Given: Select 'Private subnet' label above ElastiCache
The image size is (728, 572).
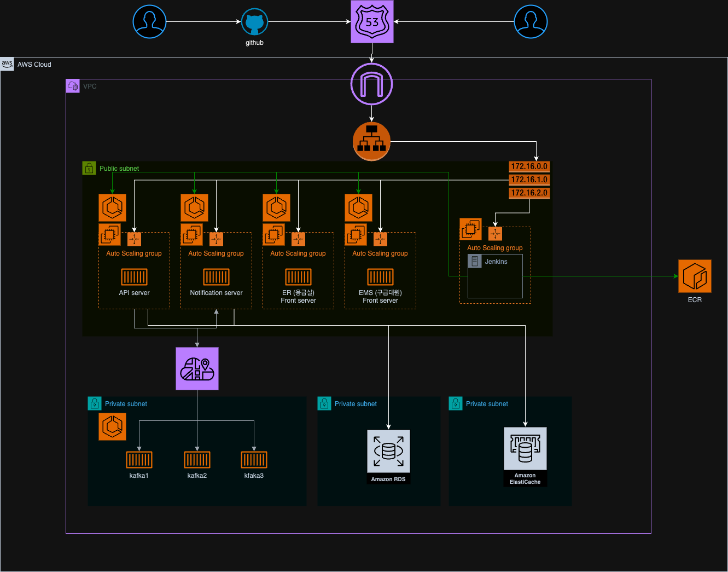Looking at the screenshot, I should tap(487, 404).
